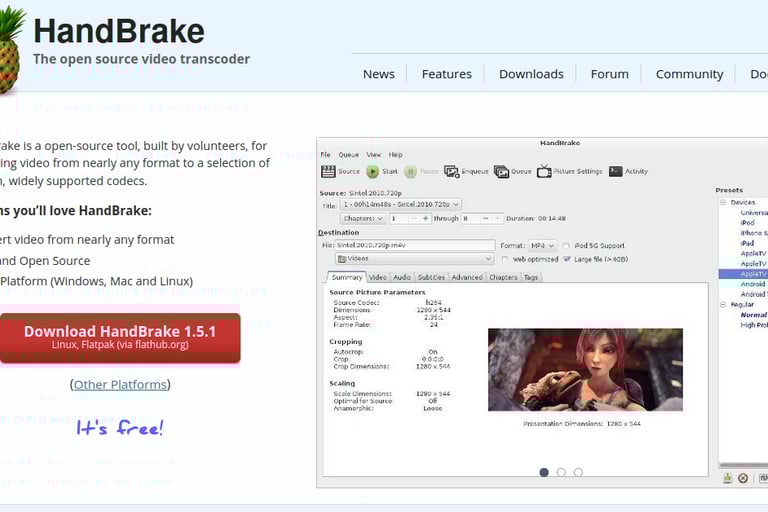This screenshot has width=768, height=512.
Task: Switch to the Subtitles tab
Action: coord(431,277)
